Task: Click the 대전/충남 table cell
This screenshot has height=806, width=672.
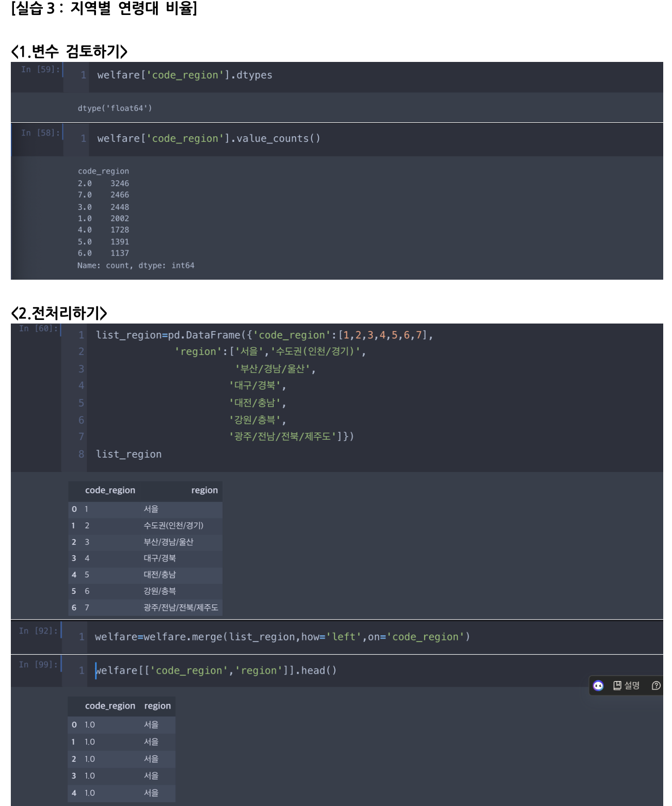Action: pos(159,574)
